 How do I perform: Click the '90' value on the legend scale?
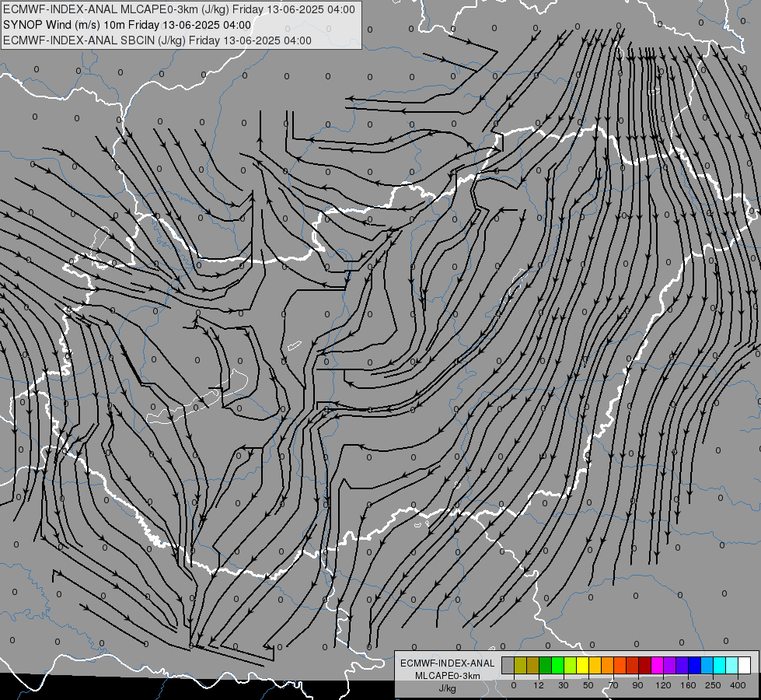637,685
